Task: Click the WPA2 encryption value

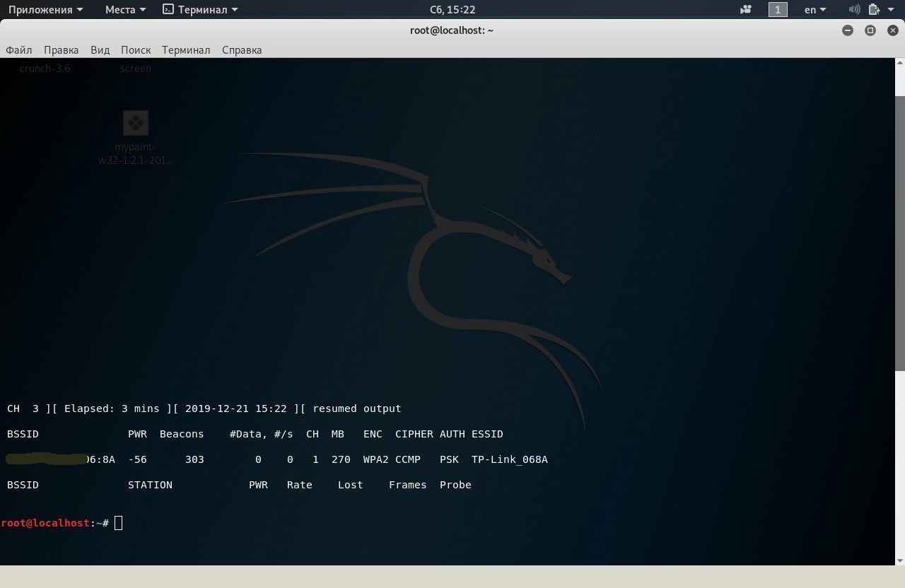Action: click(376, 459)
